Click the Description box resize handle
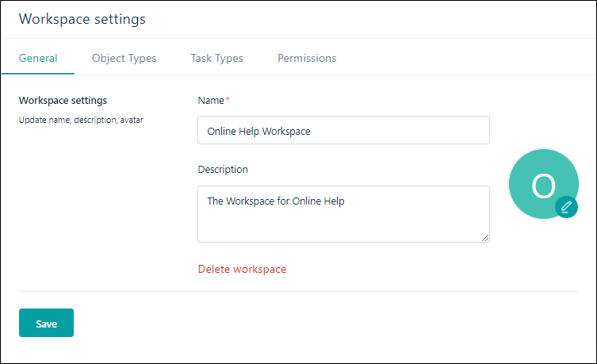This screenshot has height=364, width=597. (484, 238)
